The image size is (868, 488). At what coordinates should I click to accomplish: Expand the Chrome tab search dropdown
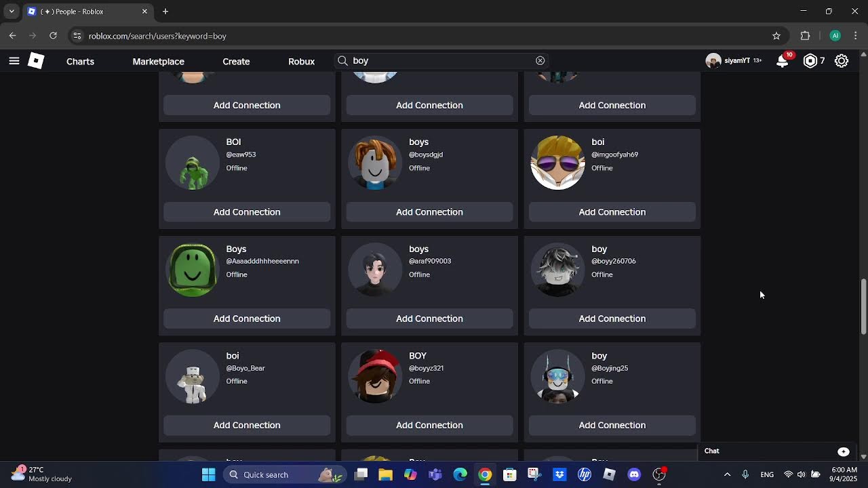[12, 12]
